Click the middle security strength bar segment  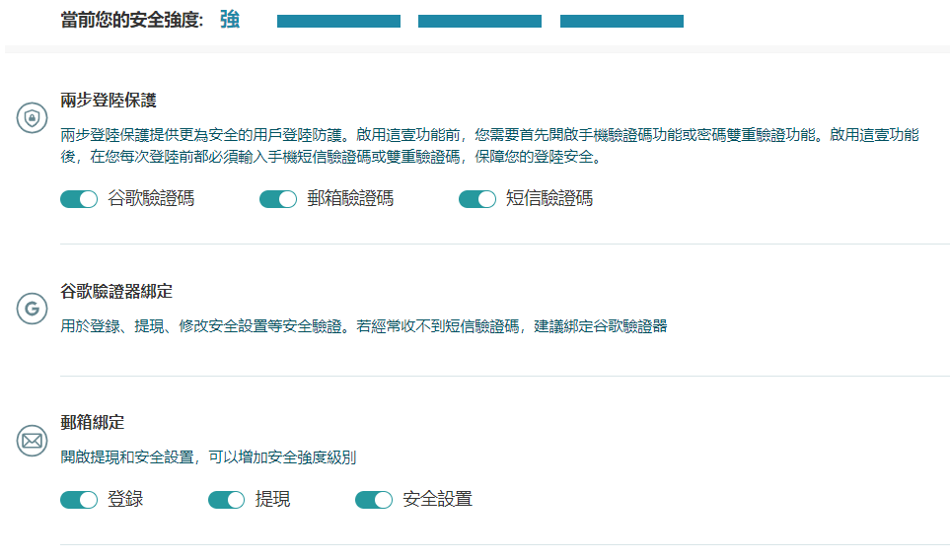point(479,21)
